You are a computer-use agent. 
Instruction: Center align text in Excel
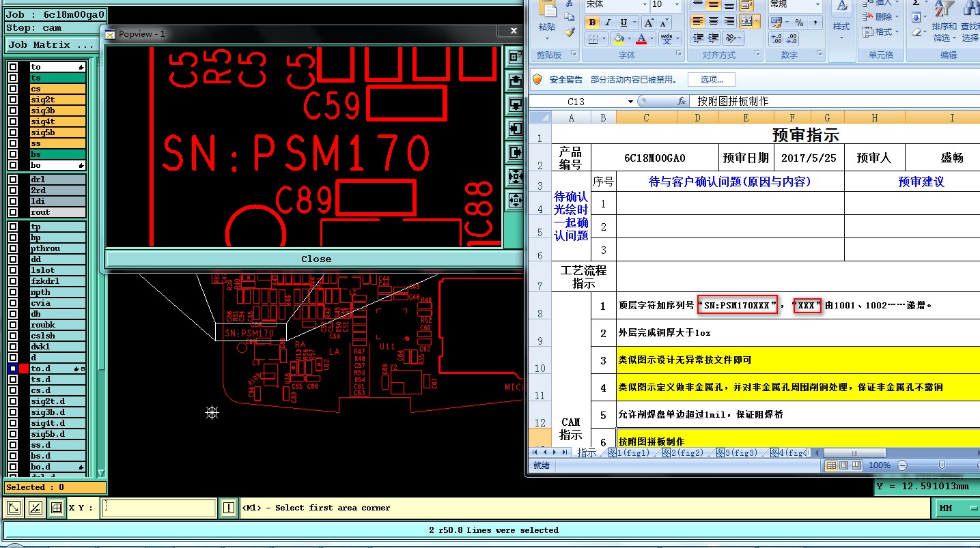click(x=714, y=21)
